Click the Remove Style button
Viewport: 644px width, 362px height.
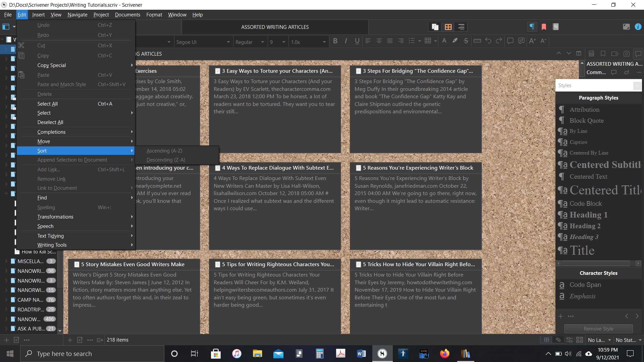tap(598, 329)
